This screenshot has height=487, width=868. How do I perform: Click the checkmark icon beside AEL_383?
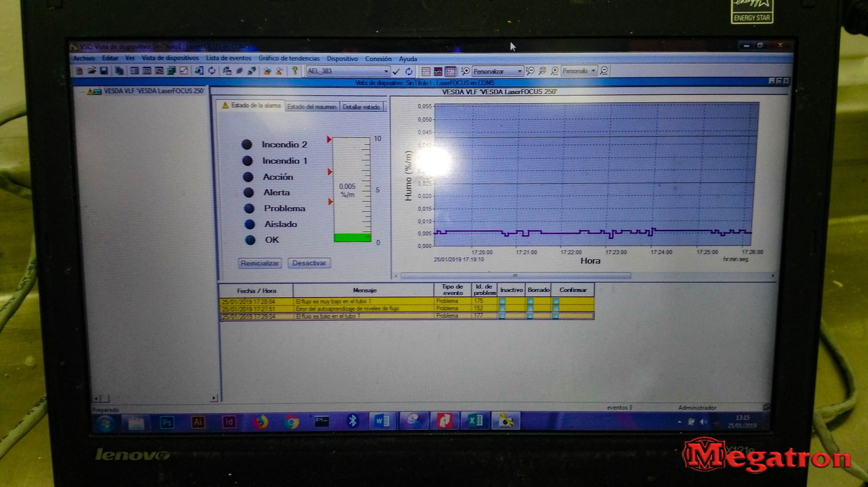pos(396,71)
